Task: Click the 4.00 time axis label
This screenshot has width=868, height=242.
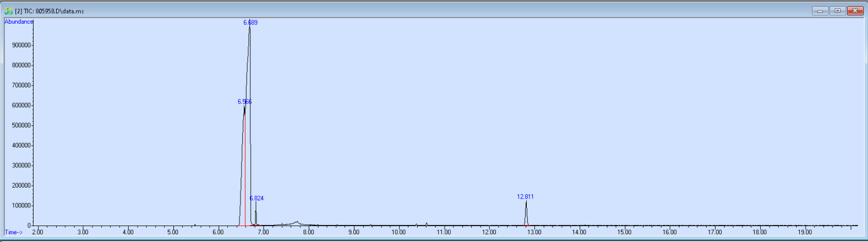Action: (128, 232)
